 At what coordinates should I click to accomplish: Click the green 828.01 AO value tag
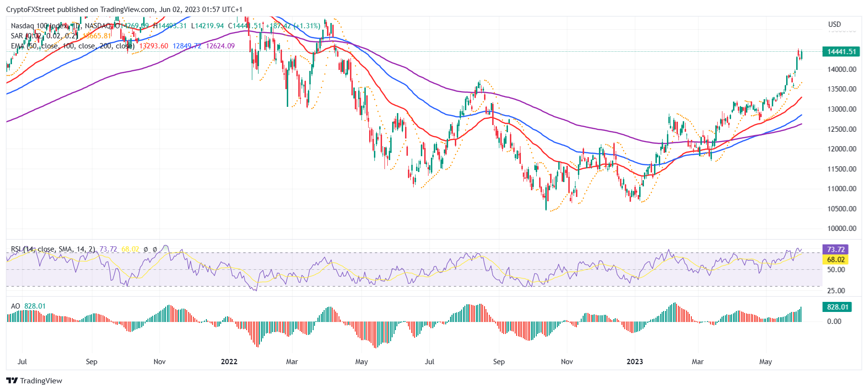(x=837, y=307)
